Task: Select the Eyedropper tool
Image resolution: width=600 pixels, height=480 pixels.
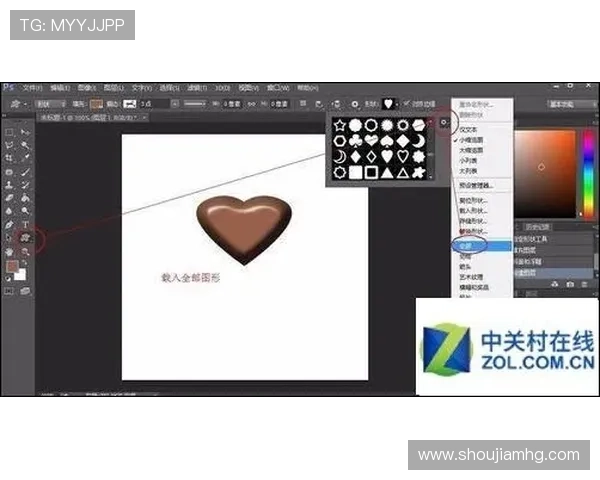Action: coord(25,158)
